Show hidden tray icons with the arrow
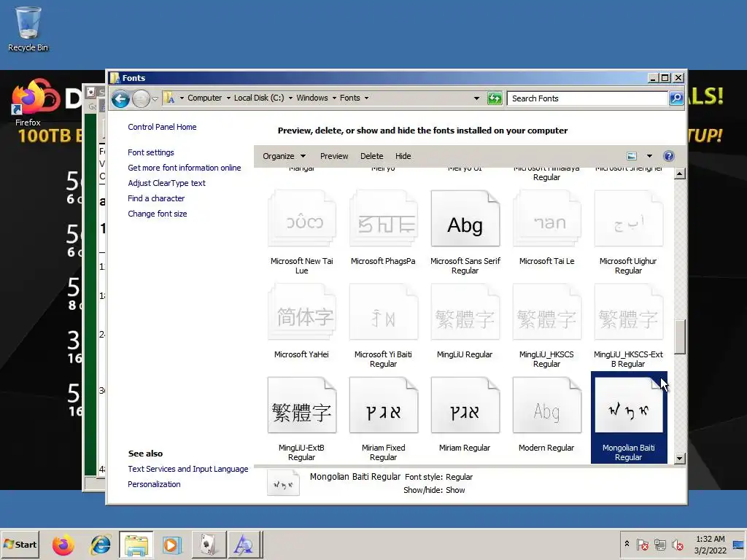 627,544
